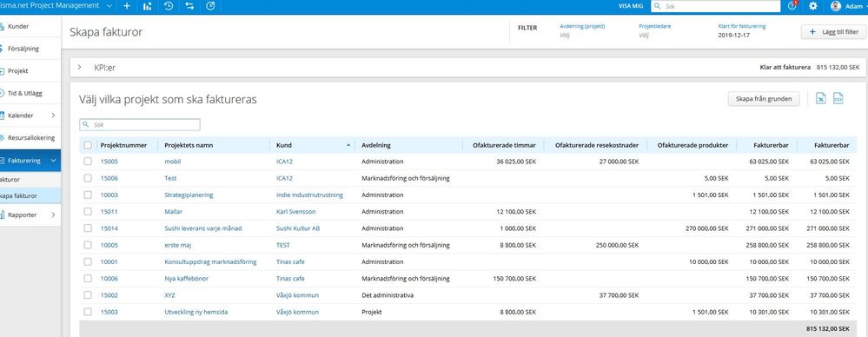Click the plus add-new icon in top bar
Viewport: 868px width, 337px height.
127,6
